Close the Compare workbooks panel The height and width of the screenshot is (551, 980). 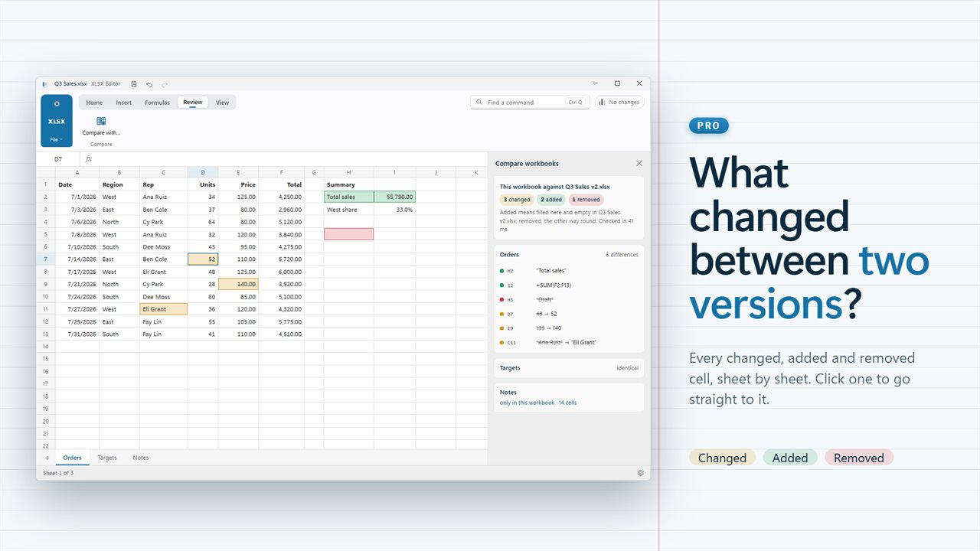click(639, 164)
